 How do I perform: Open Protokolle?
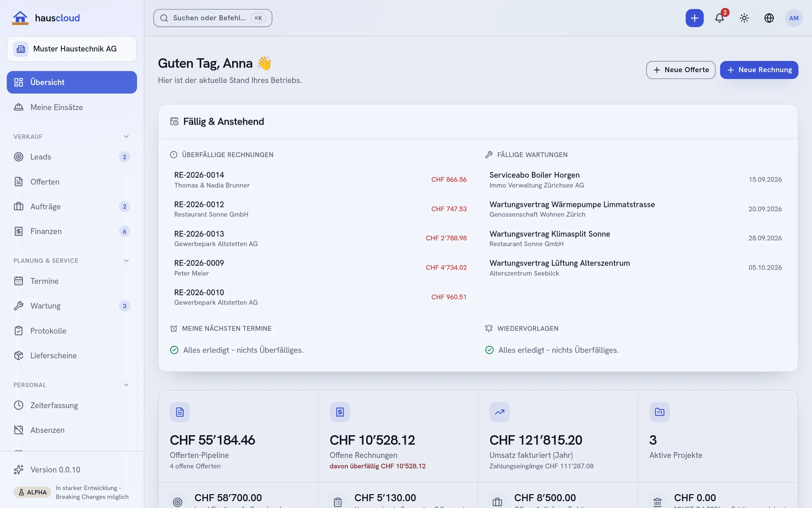pyautogui.click(x=72, y=331)
